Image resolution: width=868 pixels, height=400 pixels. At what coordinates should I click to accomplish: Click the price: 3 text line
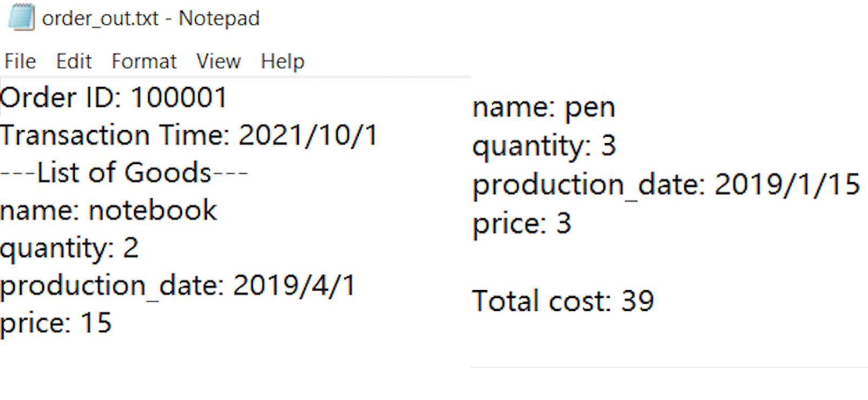[522, 223]
